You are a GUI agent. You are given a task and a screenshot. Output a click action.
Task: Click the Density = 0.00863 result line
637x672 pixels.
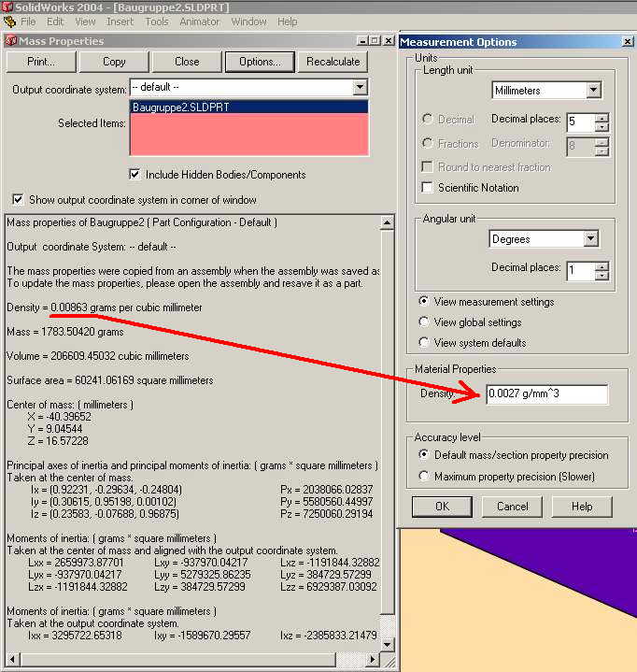(105, 307)
